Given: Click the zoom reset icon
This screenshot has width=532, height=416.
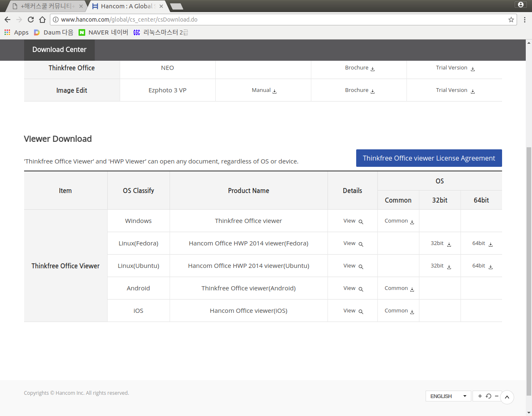Looking at the screenshot, I should coord(488,396).
